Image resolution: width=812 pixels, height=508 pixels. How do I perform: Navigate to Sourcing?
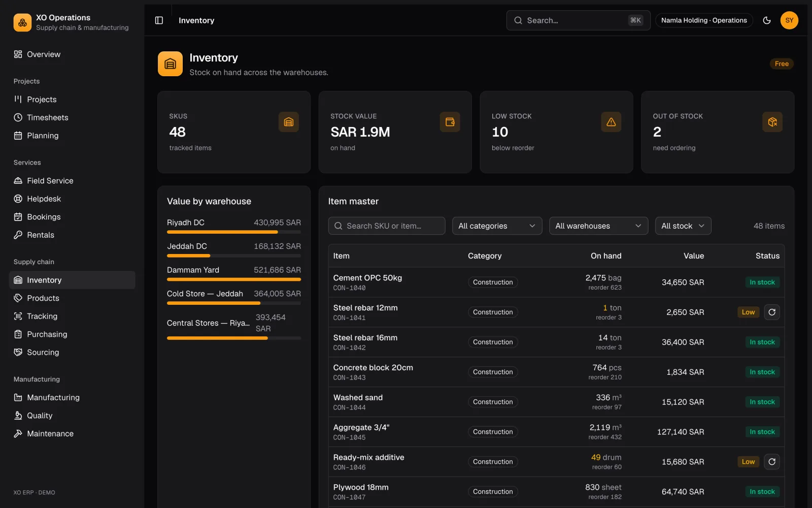point(72,352)
